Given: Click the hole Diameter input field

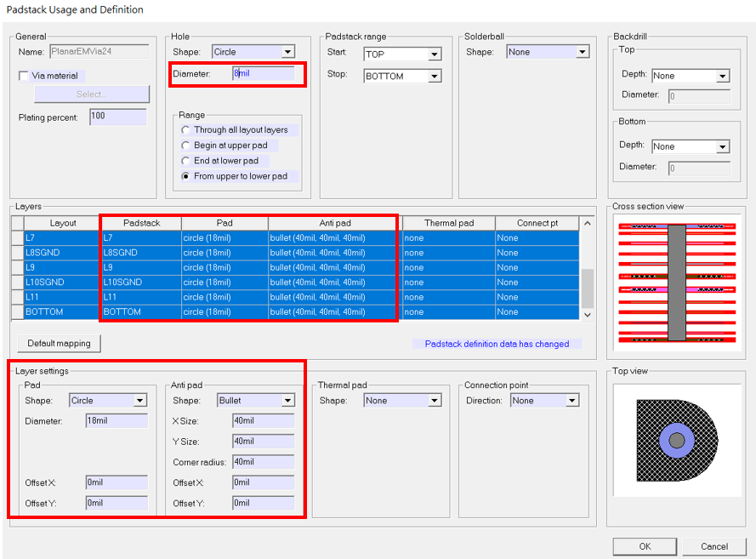Looking at the screenshot, I should point(264,73).
